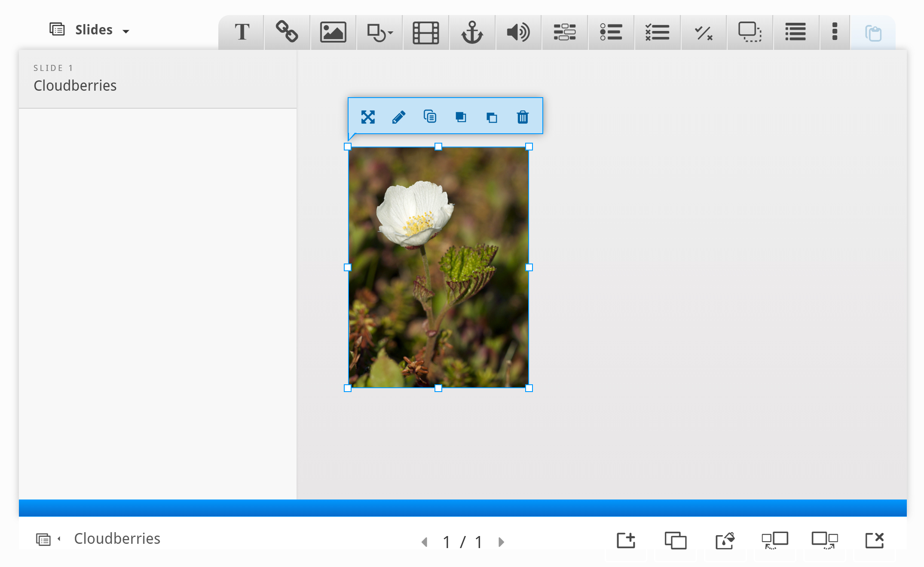The height and width of the screenshot is (567, 924).
Task: Bring the image to front
Action: point(461,117)
